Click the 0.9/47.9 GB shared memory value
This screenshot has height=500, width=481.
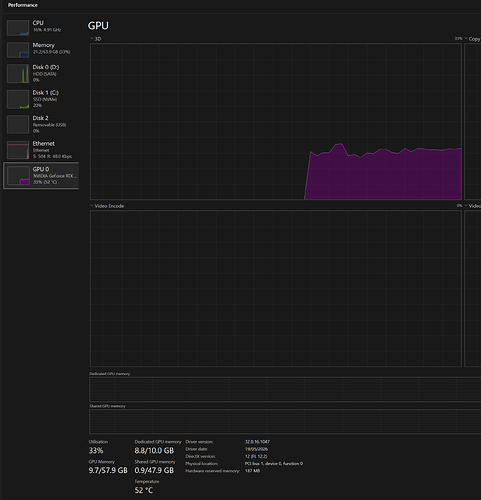tap(154, 470)
